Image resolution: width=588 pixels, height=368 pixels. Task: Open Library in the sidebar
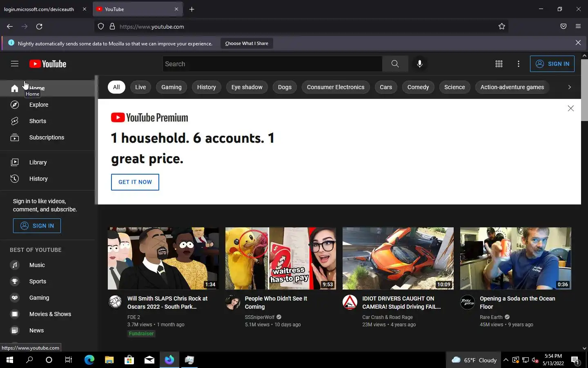point(47,162)
